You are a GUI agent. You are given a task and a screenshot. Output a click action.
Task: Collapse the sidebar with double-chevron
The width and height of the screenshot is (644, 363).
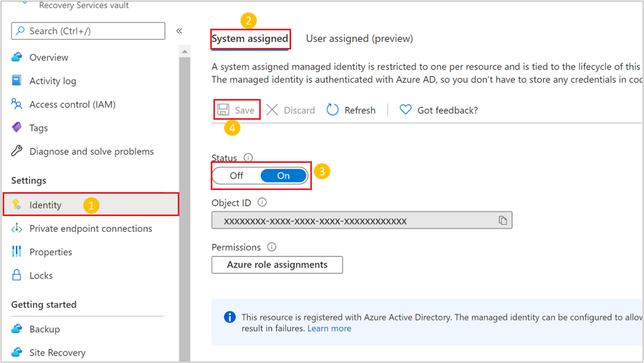pyautogui.click(x=179, y=31)
